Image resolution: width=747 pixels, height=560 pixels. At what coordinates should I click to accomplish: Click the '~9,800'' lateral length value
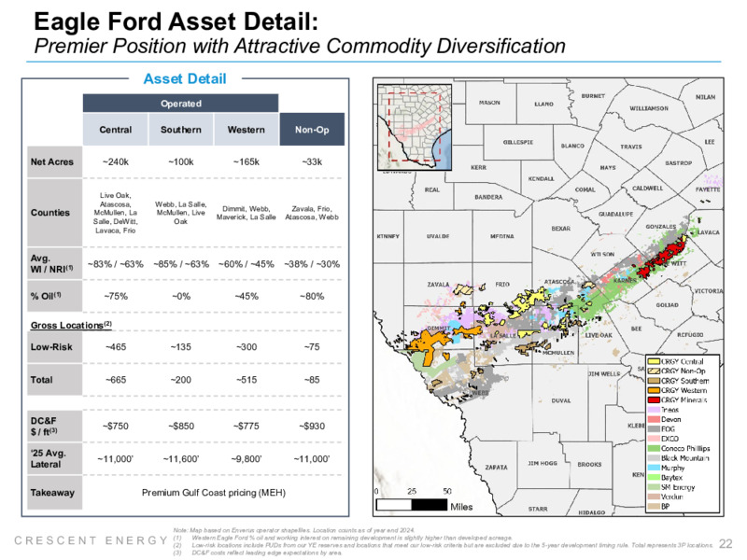246,459
